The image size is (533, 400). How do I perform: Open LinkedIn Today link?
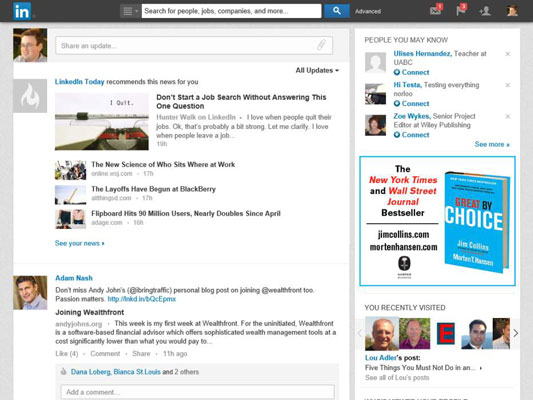coord(80,82)
